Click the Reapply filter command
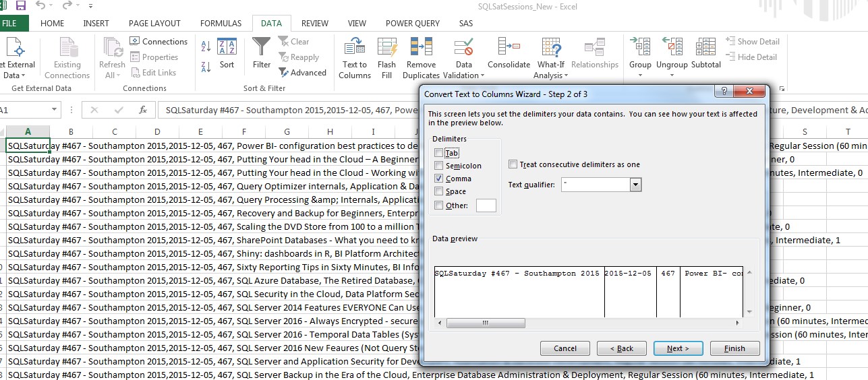 [x=298, y=57]
